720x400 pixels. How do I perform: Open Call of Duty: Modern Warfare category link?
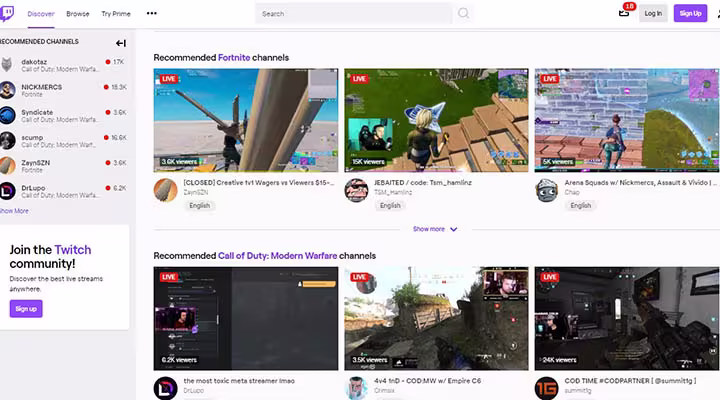pyautogui.click(x=277, y=256)
